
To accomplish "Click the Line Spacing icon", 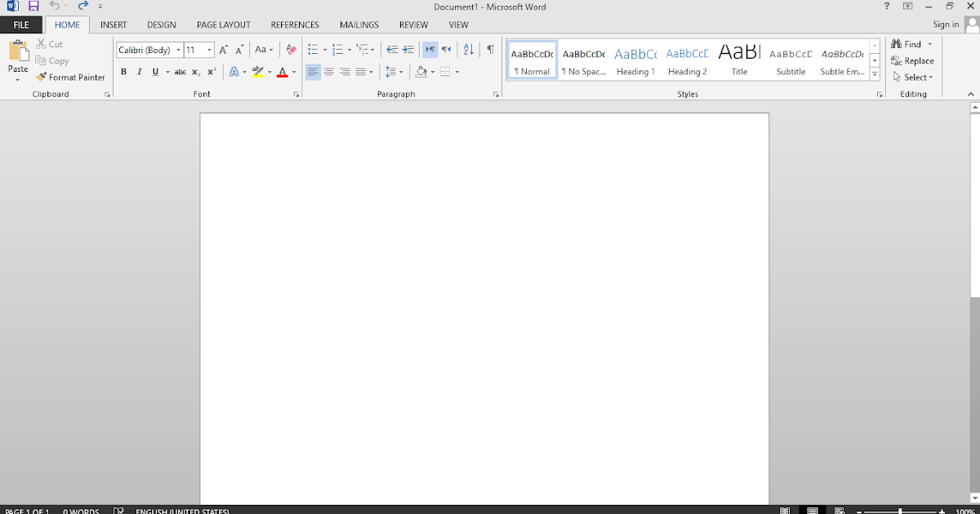I will [x=390, y=72].
